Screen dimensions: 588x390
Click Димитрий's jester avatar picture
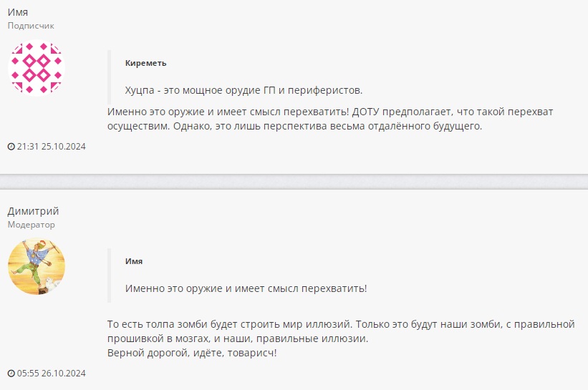[37, 266]
